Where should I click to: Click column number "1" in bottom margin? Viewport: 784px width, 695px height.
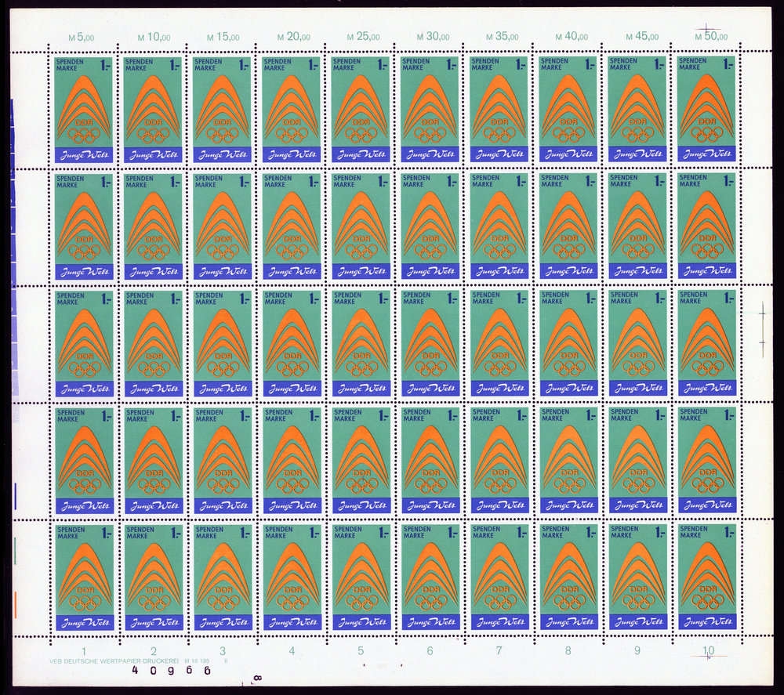(x=84, y=651)
